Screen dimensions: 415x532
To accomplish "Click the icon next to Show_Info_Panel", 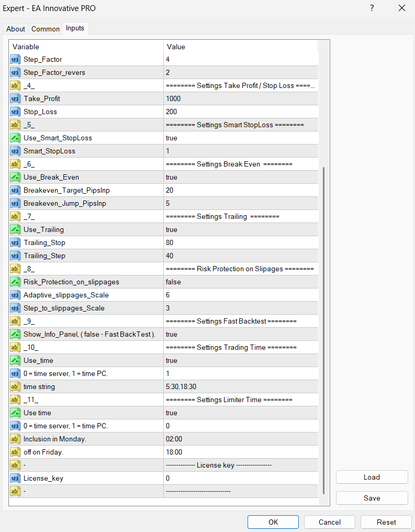I will (x=15, y=335).
